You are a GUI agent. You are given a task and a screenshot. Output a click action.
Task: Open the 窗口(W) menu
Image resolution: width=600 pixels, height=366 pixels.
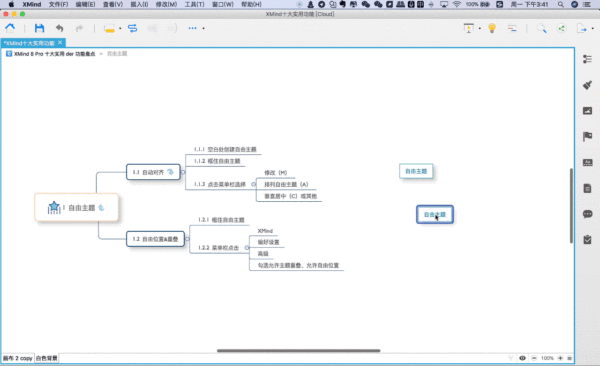pyautogui.click(x=223, y=5)
